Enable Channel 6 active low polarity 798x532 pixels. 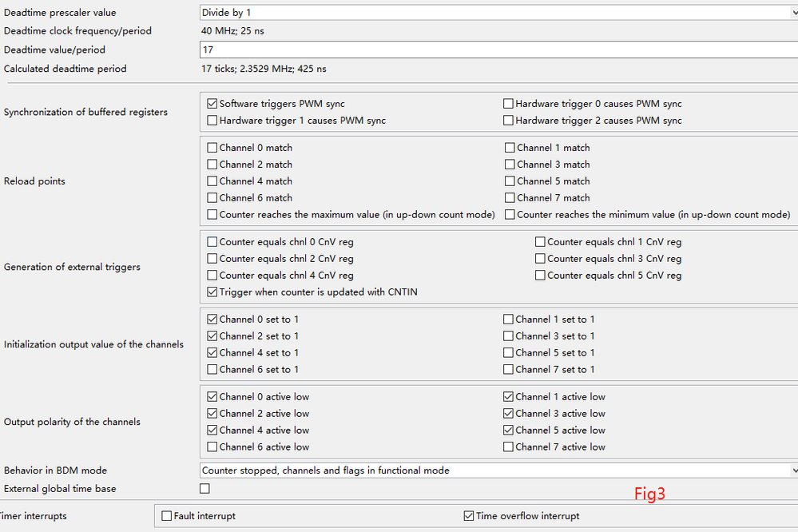[x=212, y=447]
